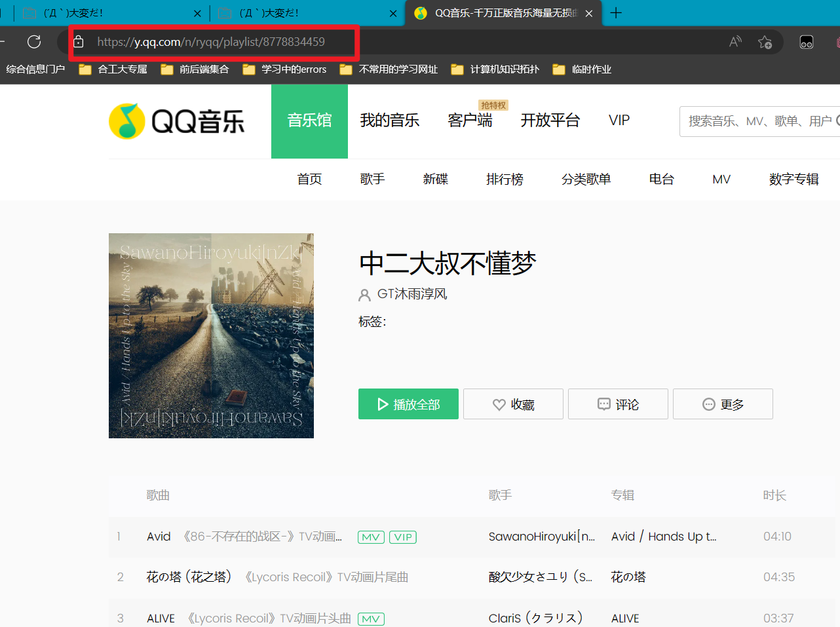
Task: Switch to the 我的音乐 tab
Action: [390, 121]
